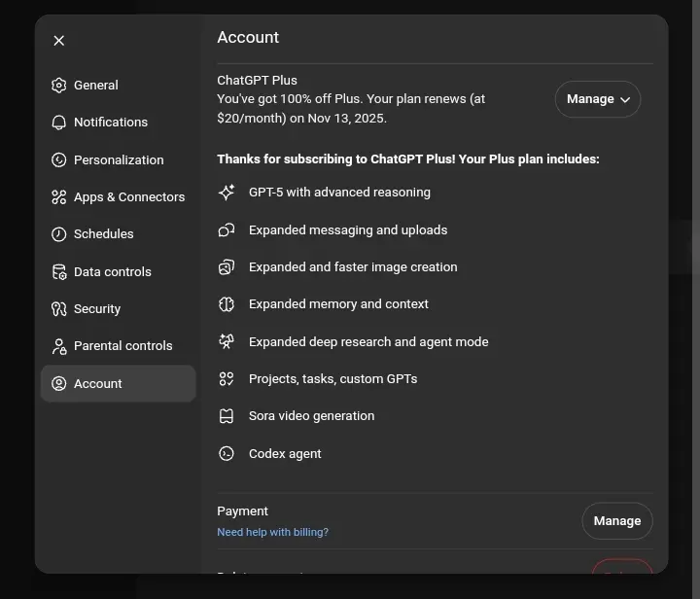
Task: Click the Apps & Connectors icon
Action: (x=59, y=196)
